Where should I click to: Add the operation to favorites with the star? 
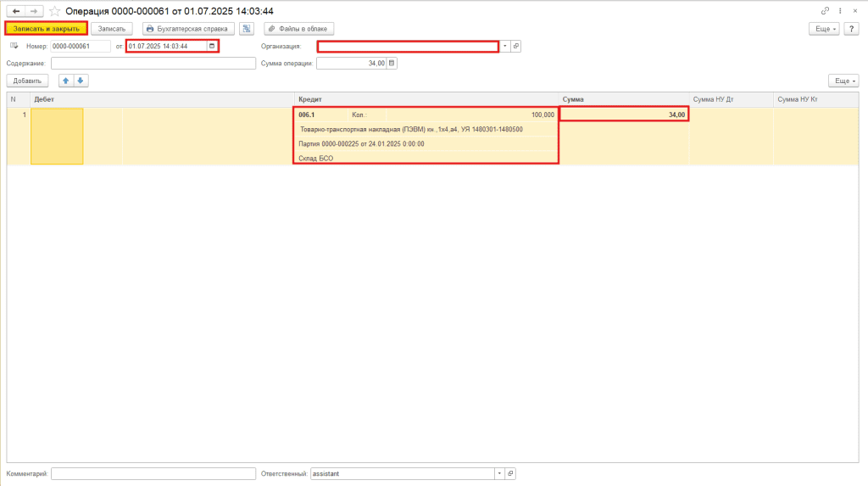coord(54,11)
